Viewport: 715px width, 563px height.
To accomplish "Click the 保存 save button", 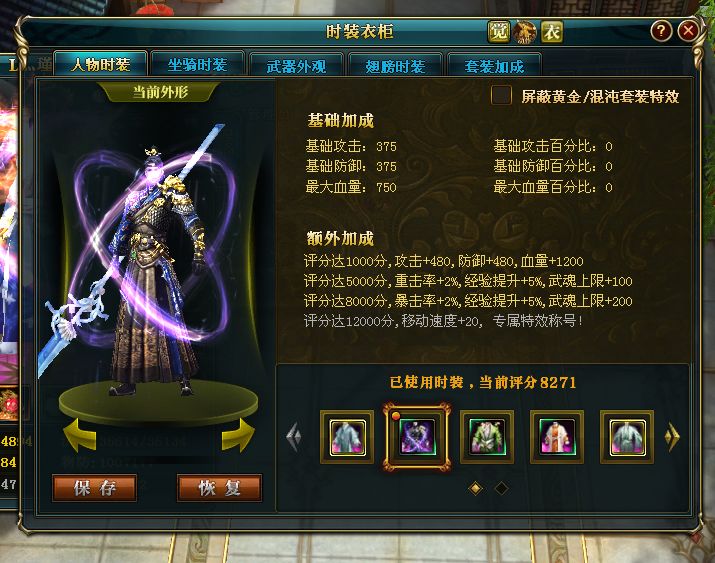I will 94,488.
